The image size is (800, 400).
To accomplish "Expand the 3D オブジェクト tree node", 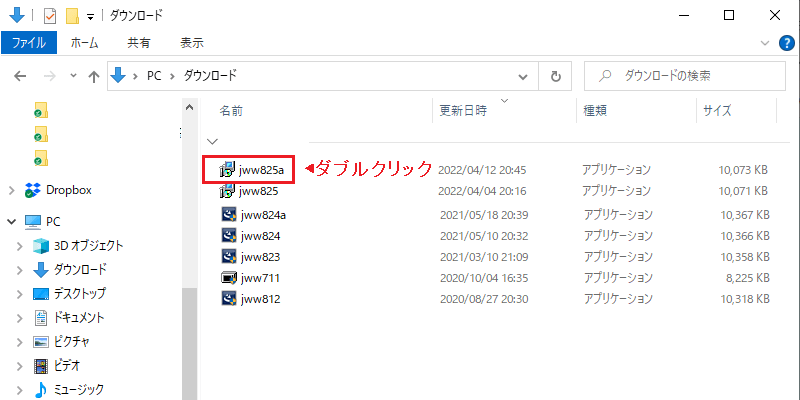I will point(20,246).
